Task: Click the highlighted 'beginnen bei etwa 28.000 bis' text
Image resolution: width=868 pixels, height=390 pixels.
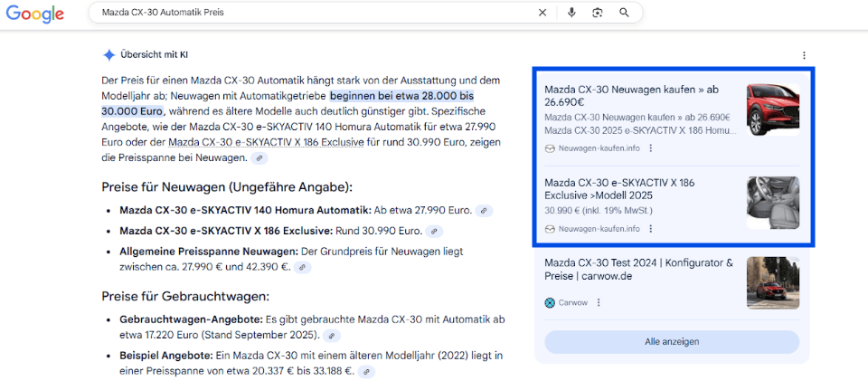Action: pos(401,96)
